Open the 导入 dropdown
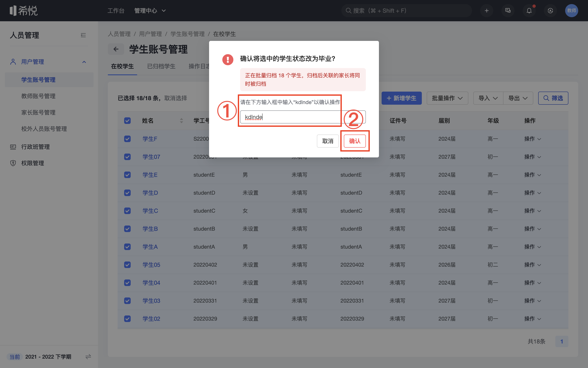The image size is (588, 368). tap(488, 98)
